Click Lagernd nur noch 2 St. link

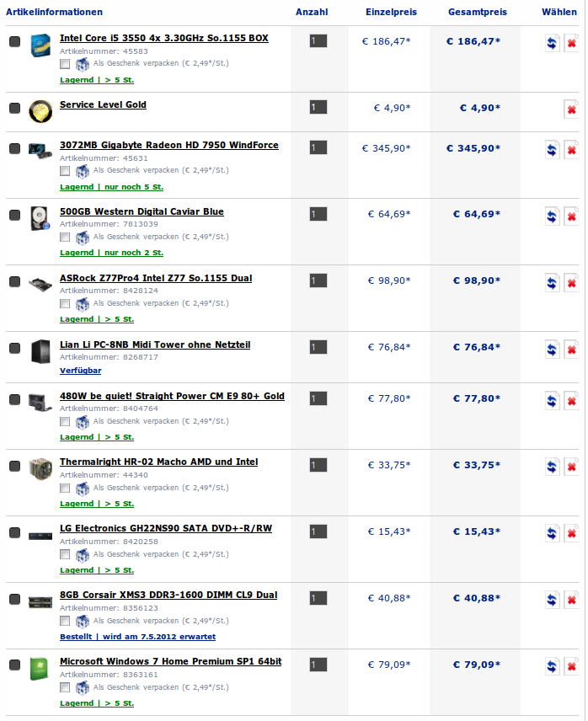[112, 253]
